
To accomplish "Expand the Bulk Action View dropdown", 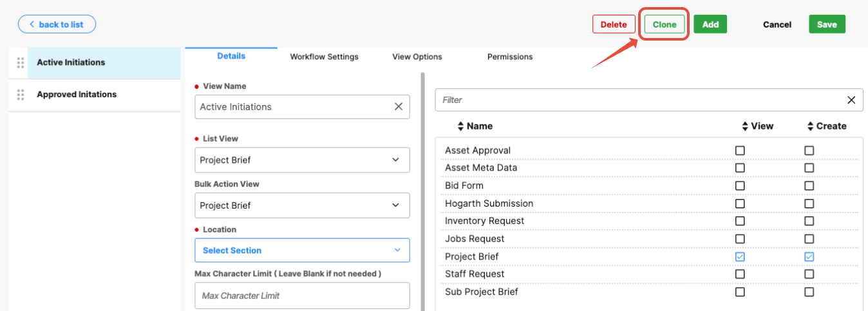I will point(302,205).
